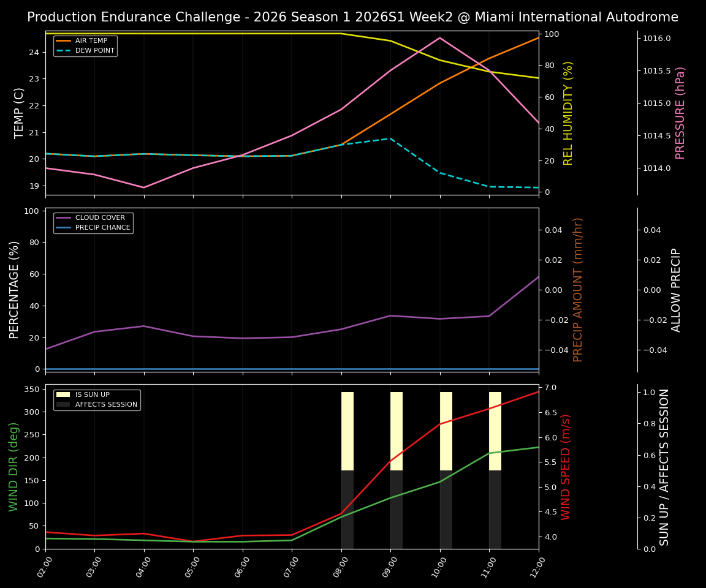Screen dimensions: 706x588
Task: Click the pink PRESSURE curve at its peak
Action: (440, 38)
